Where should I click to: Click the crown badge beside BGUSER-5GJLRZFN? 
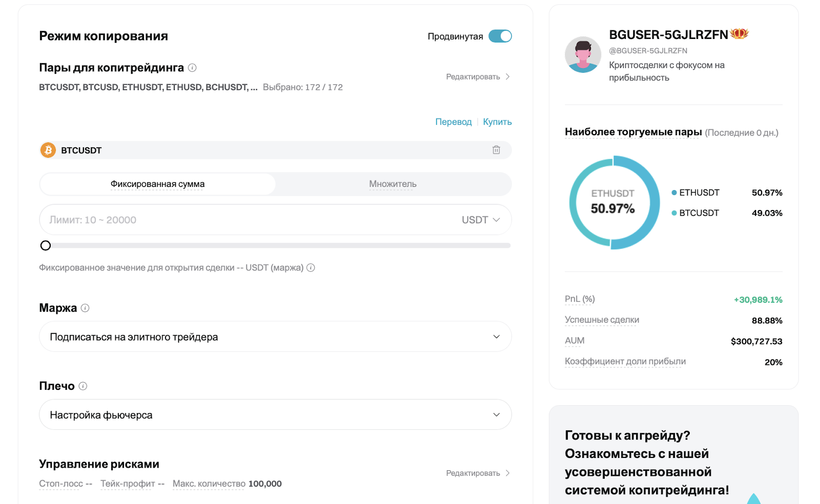coord(739,34)
